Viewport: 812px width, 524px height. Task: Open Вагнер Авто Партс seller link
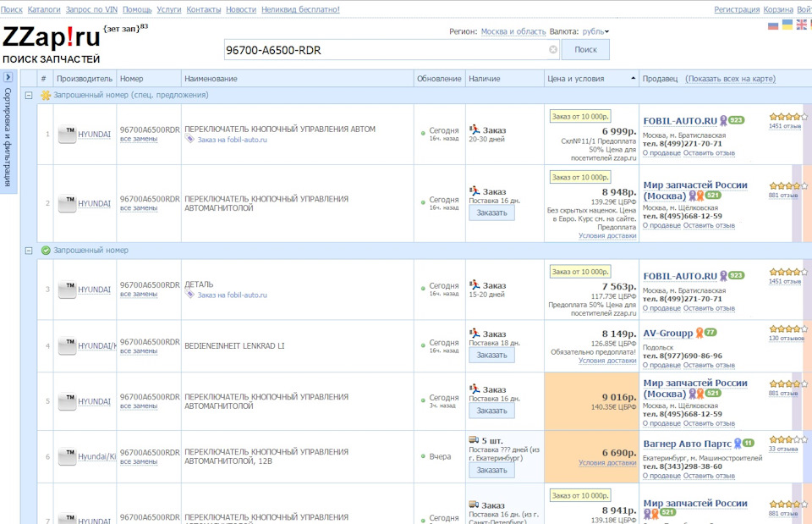click(x=687, y=444)
